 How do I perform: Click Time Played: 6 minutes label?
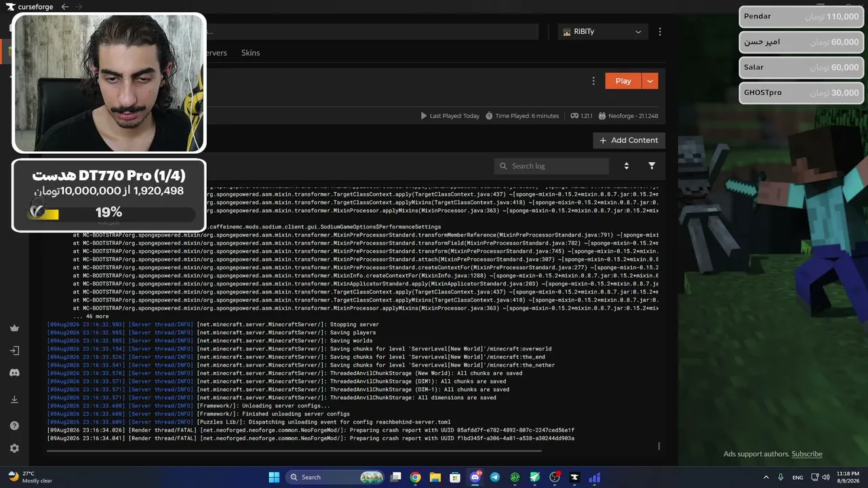522,116
